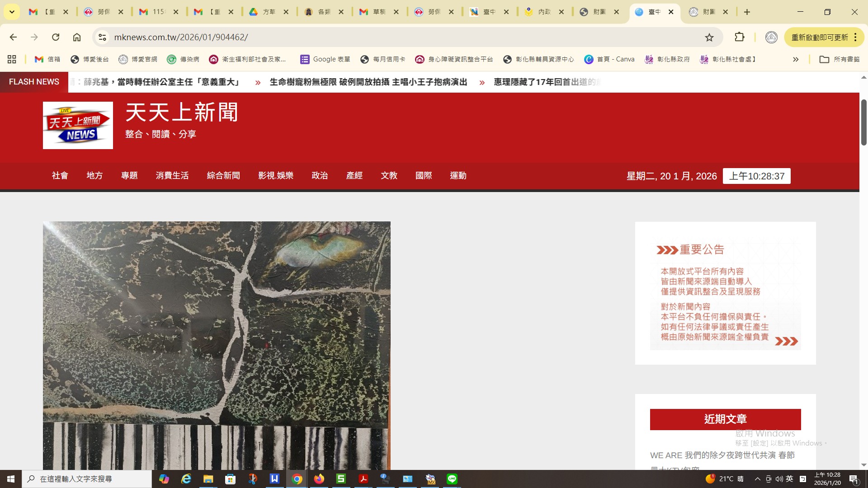Expand hidden system tray icons
This screenshot has width=868, height=488.
tap(757, 479)
